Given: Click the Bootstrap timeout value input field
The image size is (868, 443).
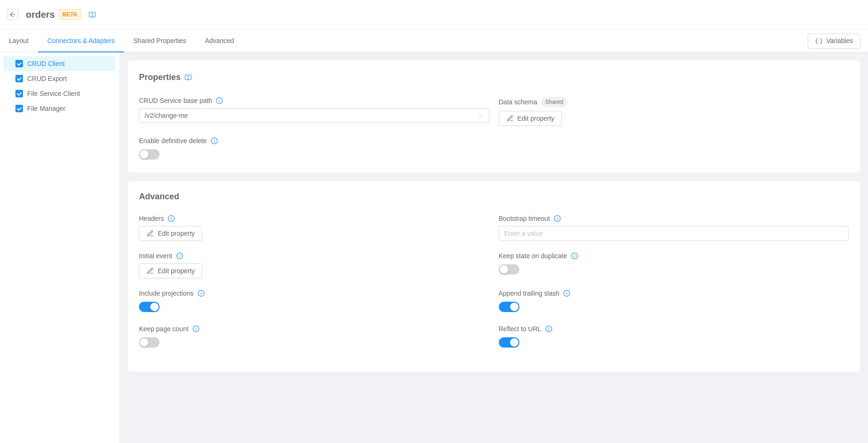Looking at the screenshot, I should 673,233.
